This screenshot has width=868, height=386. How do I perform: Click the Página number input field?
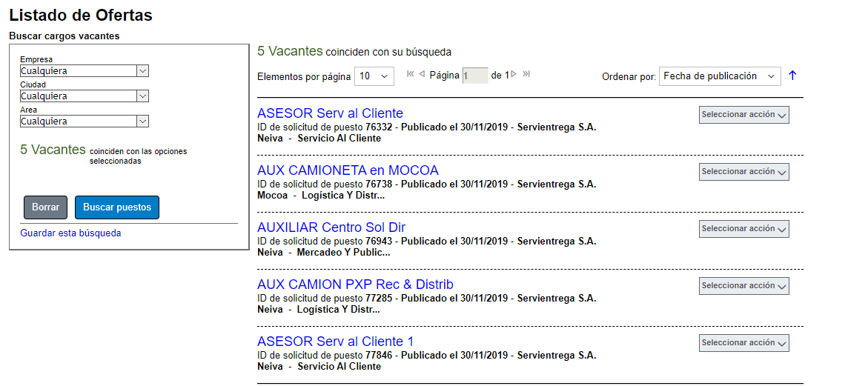(475, 76)
